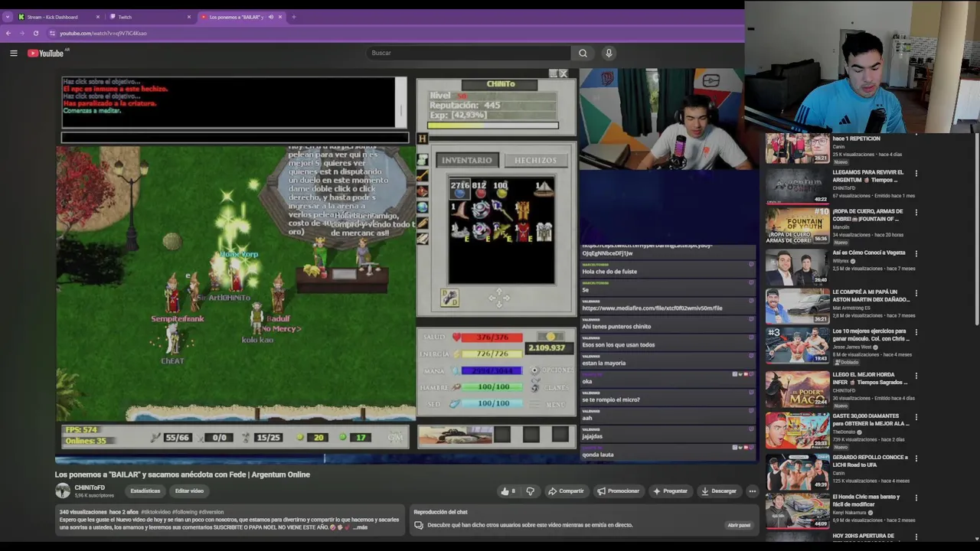The width and height of the screenshot is (980, 551).
Task: Click the search magnifier button
Action: [583, 53]
